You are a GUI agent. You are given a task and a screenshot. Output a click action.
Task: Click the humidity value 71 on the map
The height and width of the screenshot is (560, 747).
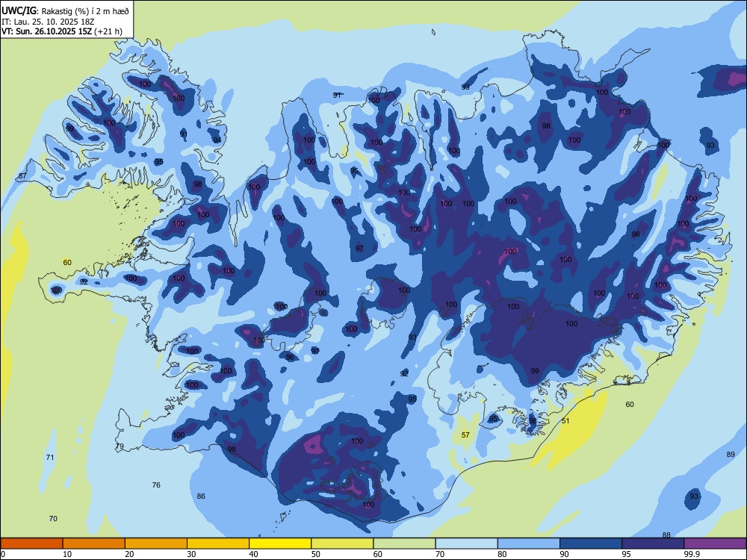pos(49,457)
